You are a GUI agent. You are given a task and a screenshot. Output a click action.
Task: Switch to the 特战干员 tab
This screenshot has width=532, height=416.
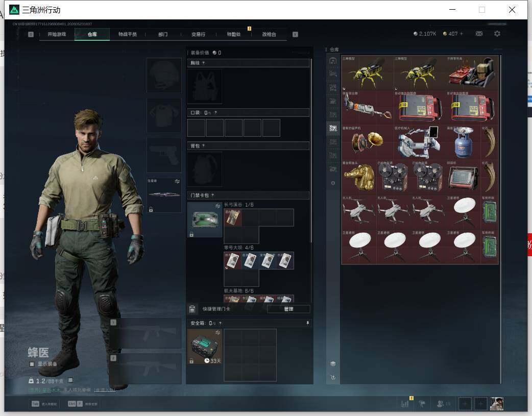click(x=128, y=34)
